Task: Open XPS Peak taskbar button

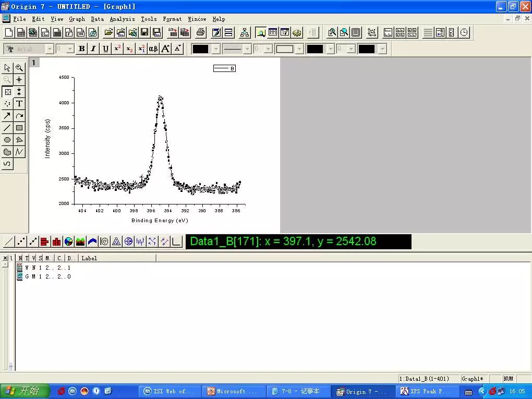Action: coord(427,391)
